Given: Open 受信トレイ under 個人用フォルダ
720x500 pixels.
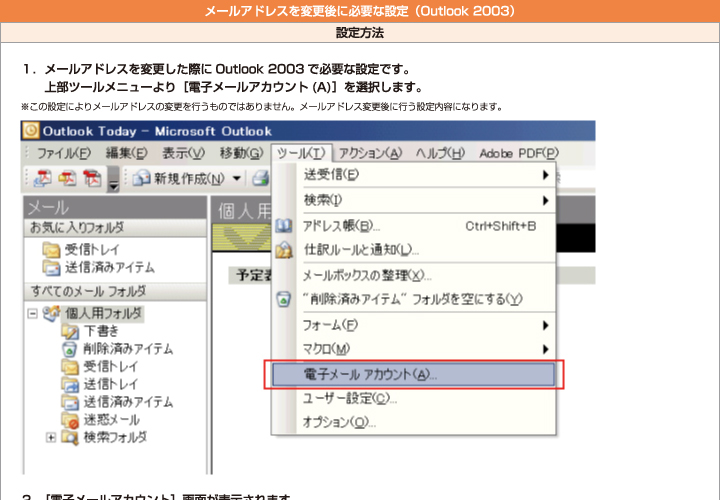Looking at the screenshot, I should [110, 366].
